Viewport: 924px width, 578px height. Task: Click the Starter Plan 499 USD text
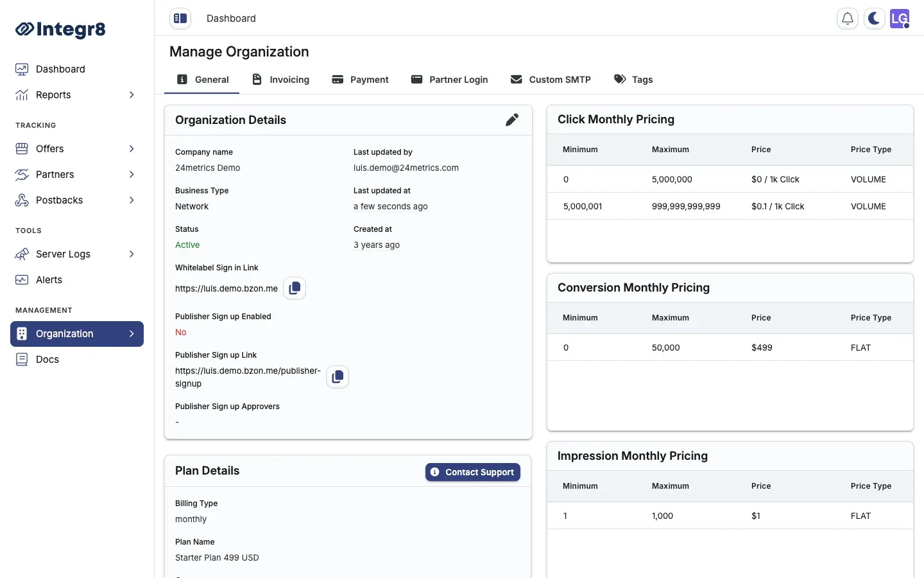coord(217,558)
